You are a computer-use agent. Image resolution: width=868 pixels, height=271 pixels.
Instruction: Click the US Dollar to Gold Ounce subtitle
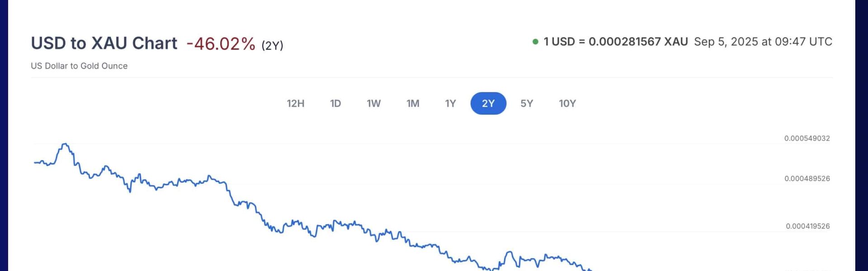[79, 66]
